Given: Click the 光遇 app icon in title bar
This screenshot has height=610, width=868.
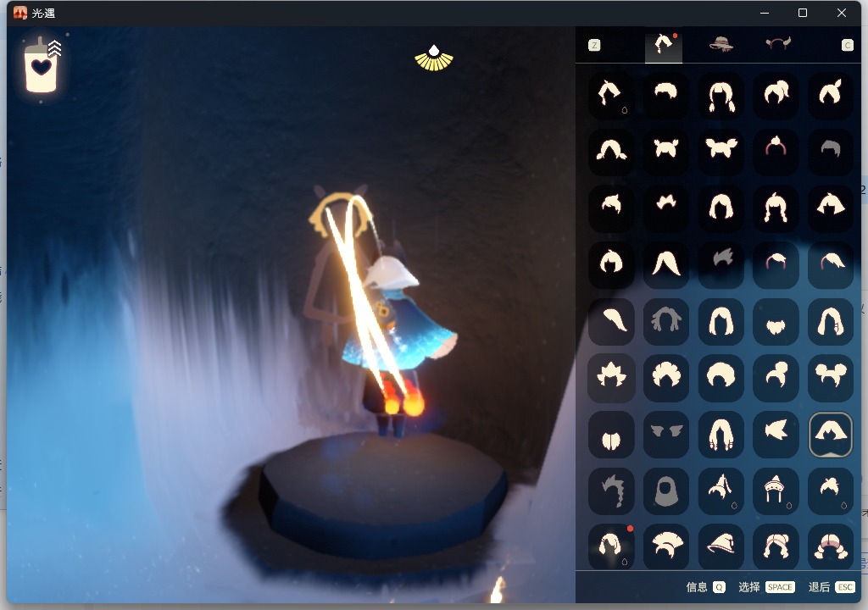Looking at the screenshot, I should (x=20, y=13).
